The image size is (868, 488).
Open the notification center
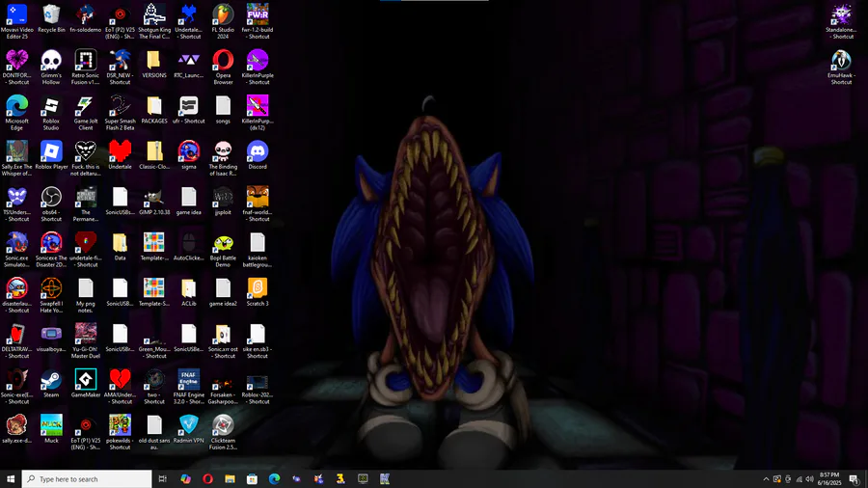coord(854,479)
